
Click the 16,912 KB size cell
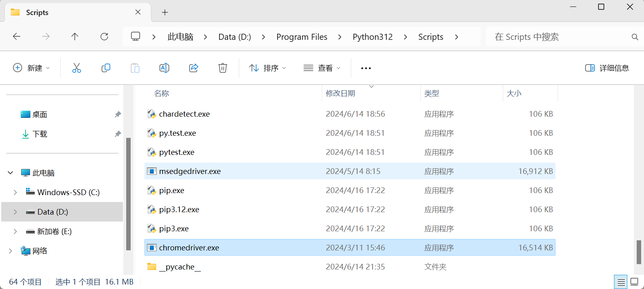(x=535, y=171)
